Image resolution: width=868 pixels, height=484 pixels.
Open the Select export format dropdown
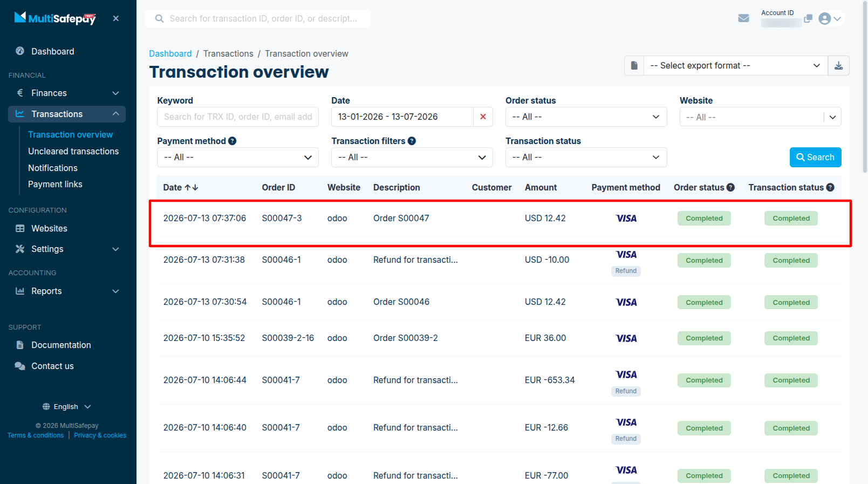pyautogui.click(x=736, y=66)
